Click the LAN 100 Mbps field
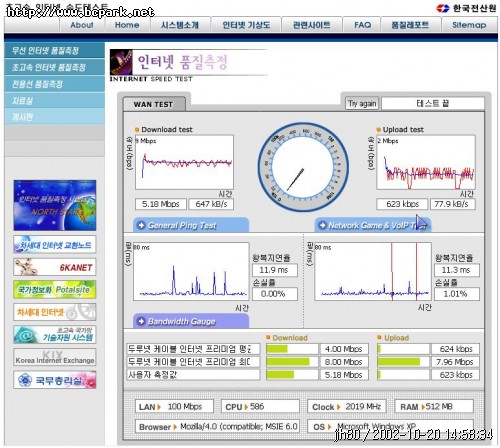 [x=174, y=406]
